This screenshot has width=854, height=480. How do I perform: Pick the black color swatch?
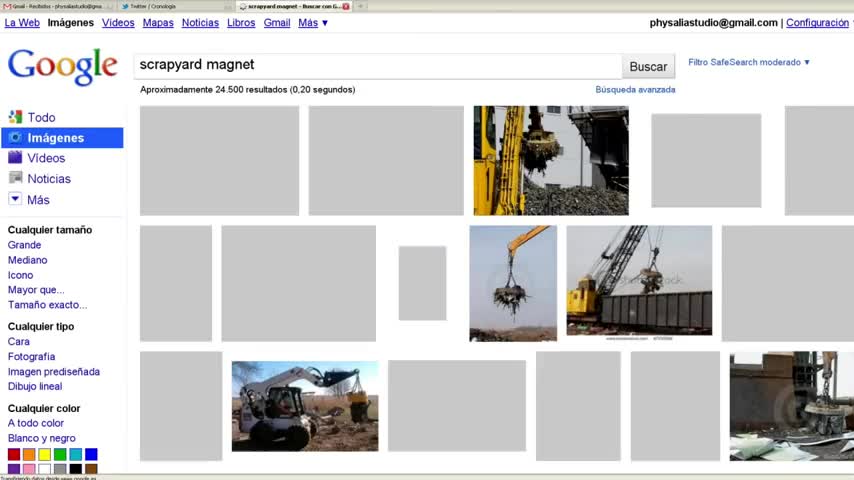pos(76,469)
